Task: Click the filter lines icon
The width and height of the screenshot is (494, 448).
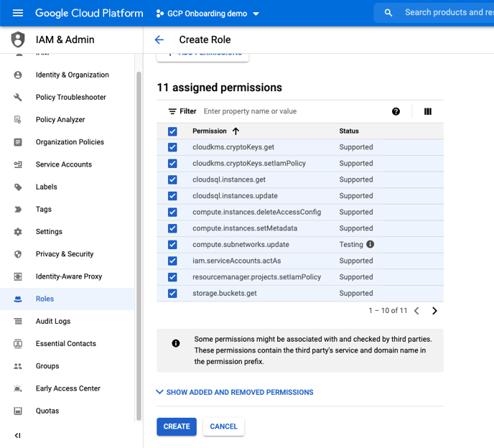Action: [172, 111]
